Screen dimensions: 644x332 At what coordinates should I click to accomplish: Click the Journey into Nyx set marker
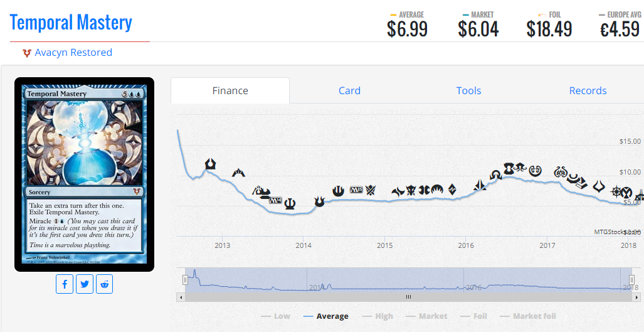point(338,191)
